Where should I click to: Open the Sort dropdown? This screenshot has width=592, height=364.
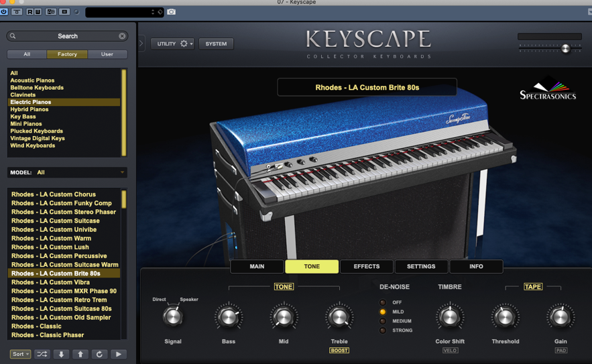point(20,354)
